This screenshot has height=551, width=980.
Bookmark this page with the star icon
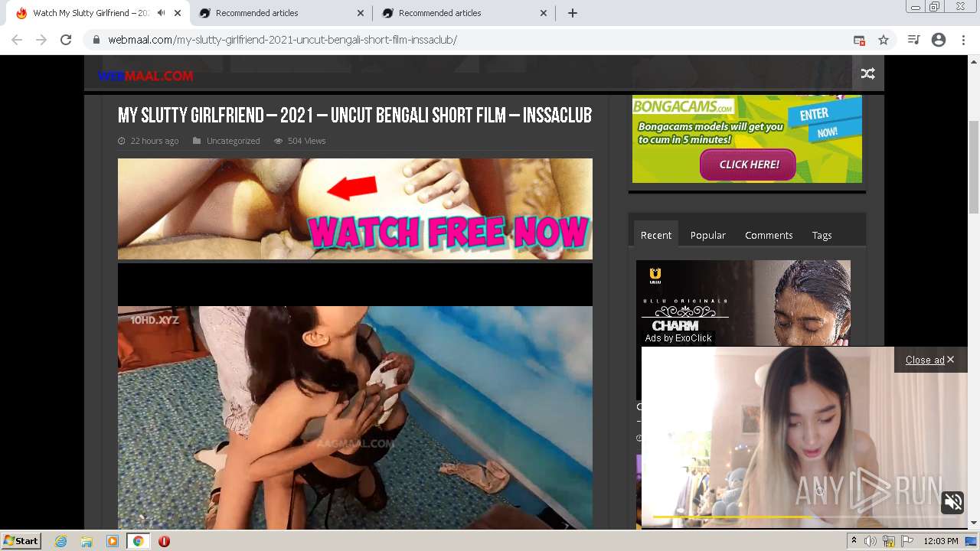point(884,40)
